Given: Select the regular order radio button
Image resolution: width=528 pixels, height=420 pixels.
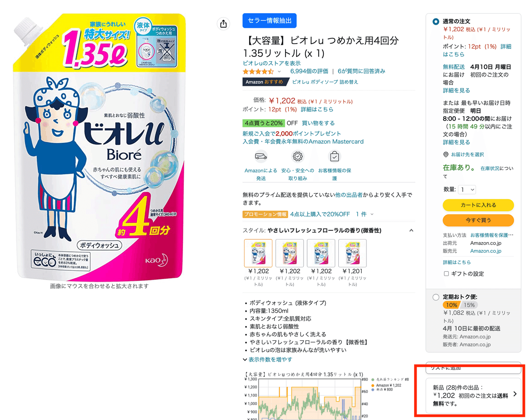Looking at the screenshot, I should point(436,21).
